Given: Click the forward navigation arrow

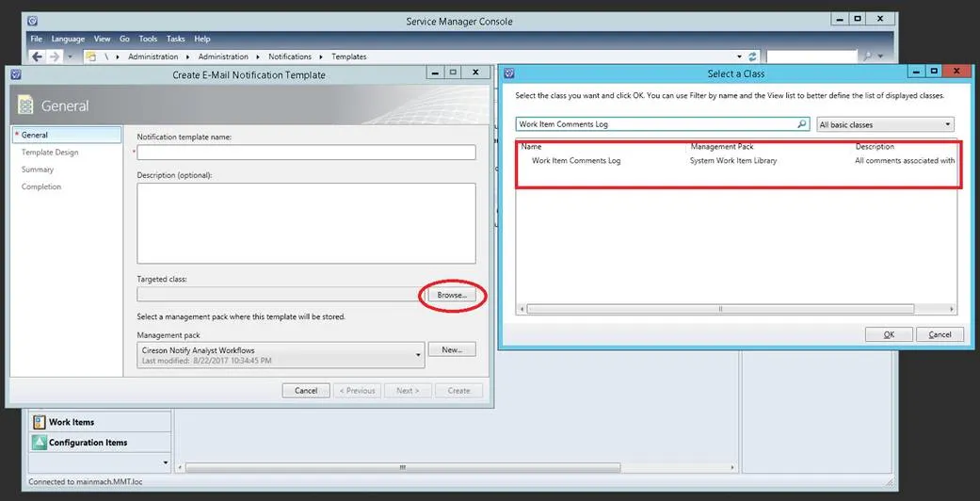Looking at the screenshot, I should 55,57.
